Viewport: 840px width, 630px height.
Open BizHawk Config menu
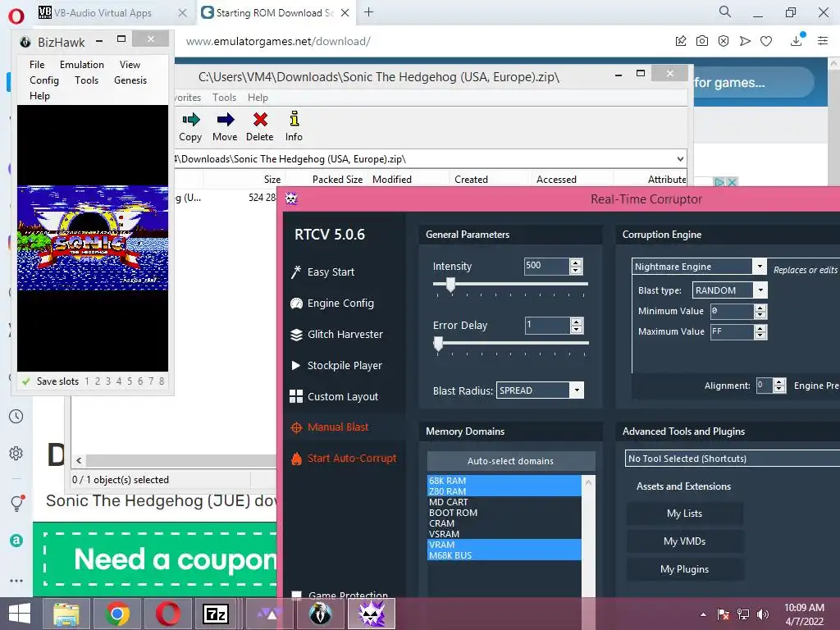click(44, 80)
